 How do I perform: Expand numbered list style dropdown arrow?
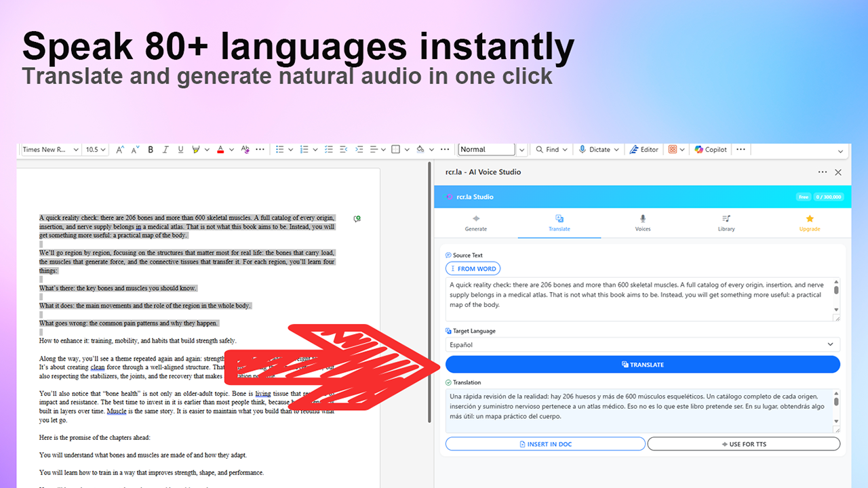tap(314, 150)
